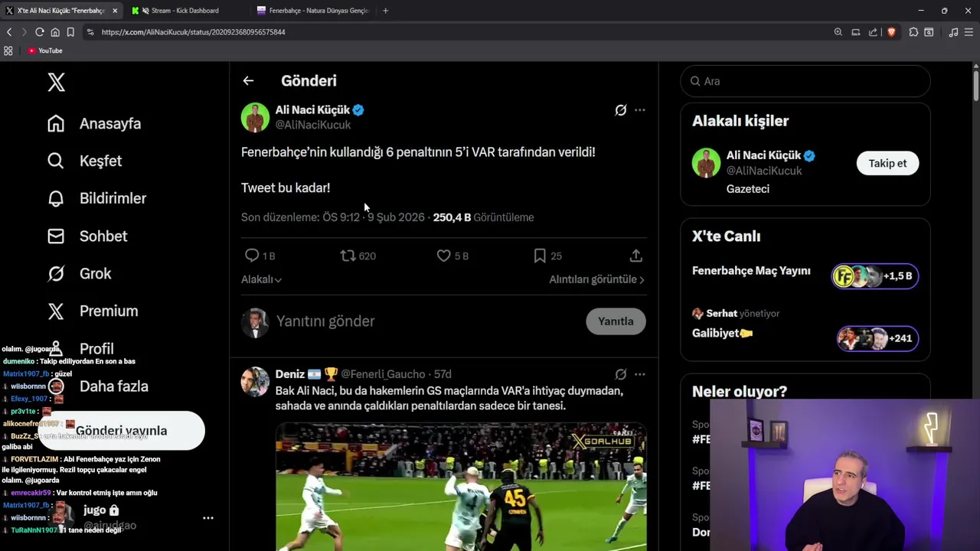
Task: Click the reply icon with 1 B
Action: coord(252,256)
